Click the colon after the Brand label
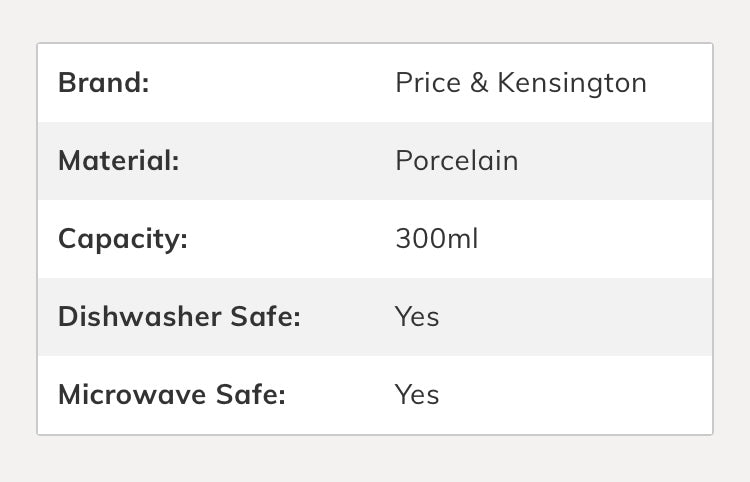The width and height of the screenshot is (750, 482). click(144, 84)
